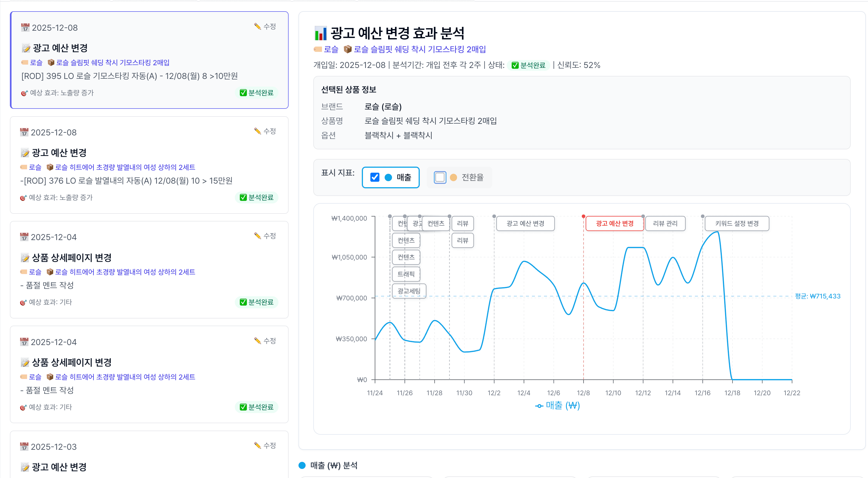The height and width of the screenshot is (478, 868).
Task: Click the 리뷰 관리 event label on the chart
Action: [666, 223]
